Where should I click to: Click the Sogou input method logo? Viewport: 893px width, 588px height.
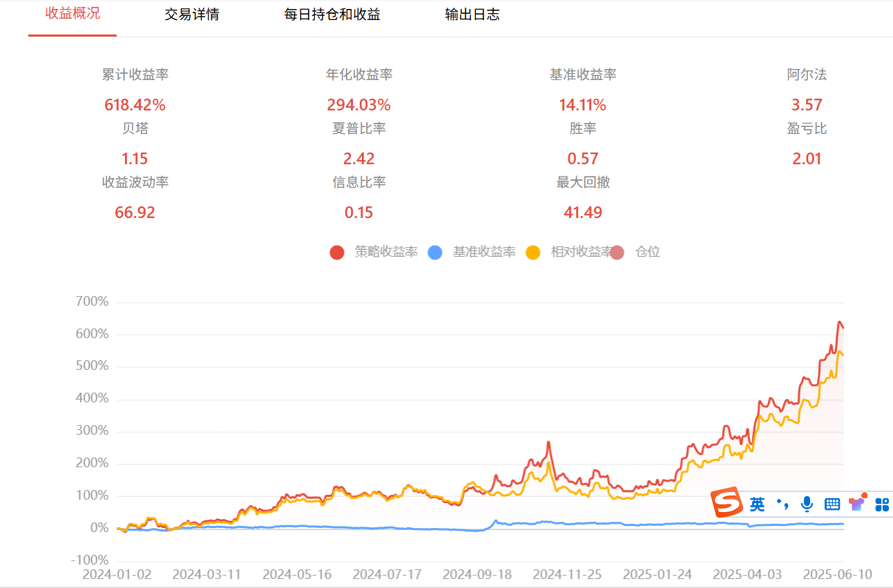[x=728, y=503]
